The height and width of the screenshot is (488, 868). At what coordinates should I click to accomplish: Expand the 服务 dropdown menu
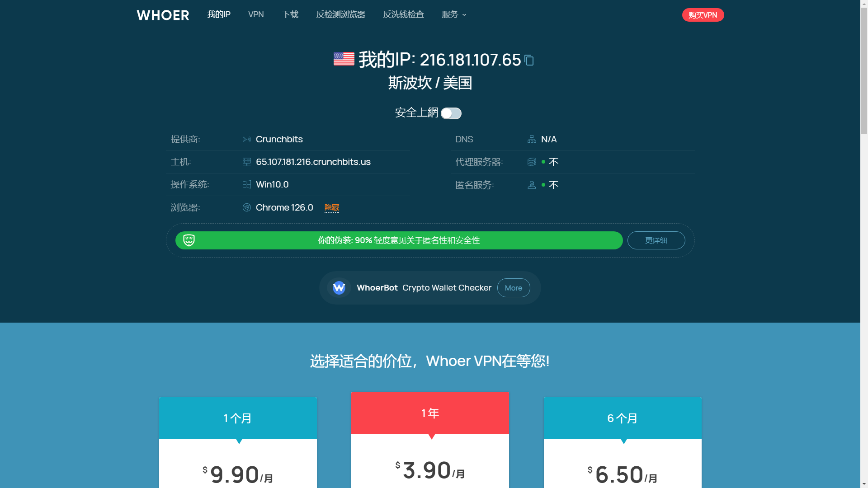pos(453,14)
